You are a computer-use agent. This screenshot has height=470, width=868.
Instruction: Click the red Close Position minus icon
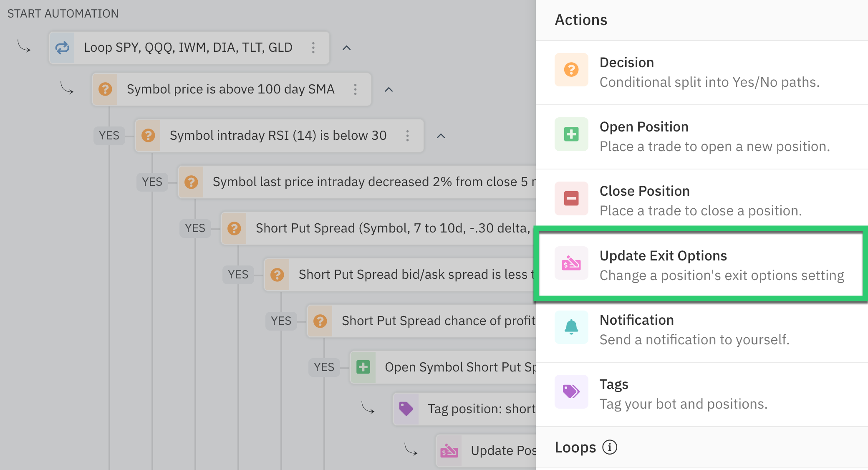(x=571, y=198)
